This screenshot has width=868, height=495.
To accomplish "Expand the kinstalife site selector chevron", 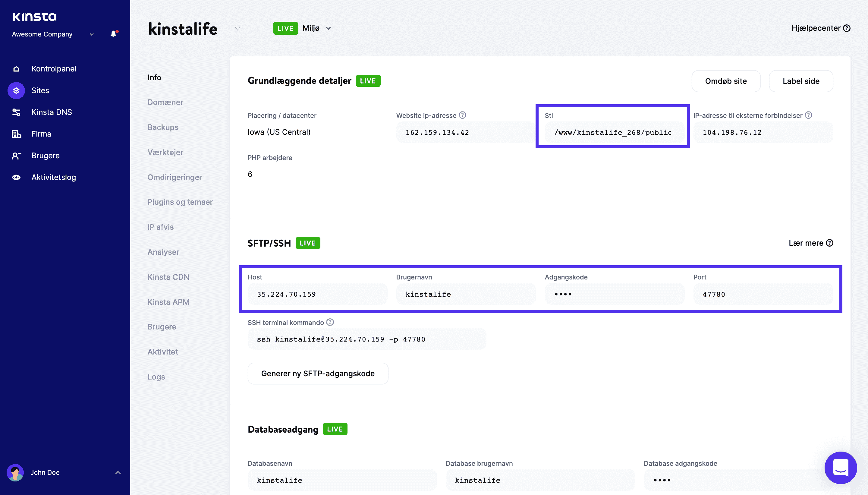I will 237,29.
